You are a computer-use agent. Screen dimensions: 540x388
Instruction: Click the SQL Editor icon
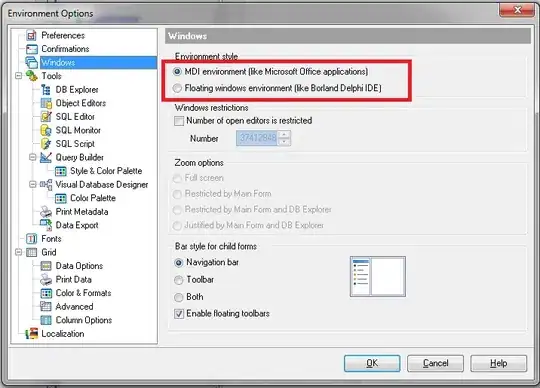point(46,117)
